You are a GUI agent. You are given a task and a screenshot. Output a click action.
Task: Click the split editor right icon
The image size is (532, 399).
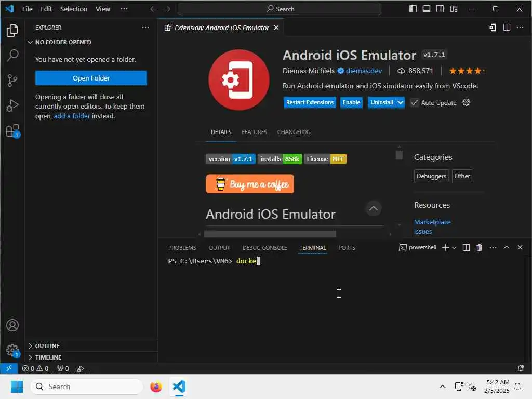tap(507, 28)
